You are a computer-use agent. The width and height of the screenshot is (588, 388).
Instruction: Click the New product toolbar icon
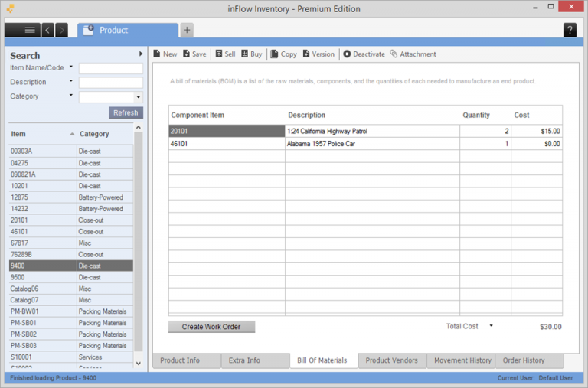(x=157, y=54)
